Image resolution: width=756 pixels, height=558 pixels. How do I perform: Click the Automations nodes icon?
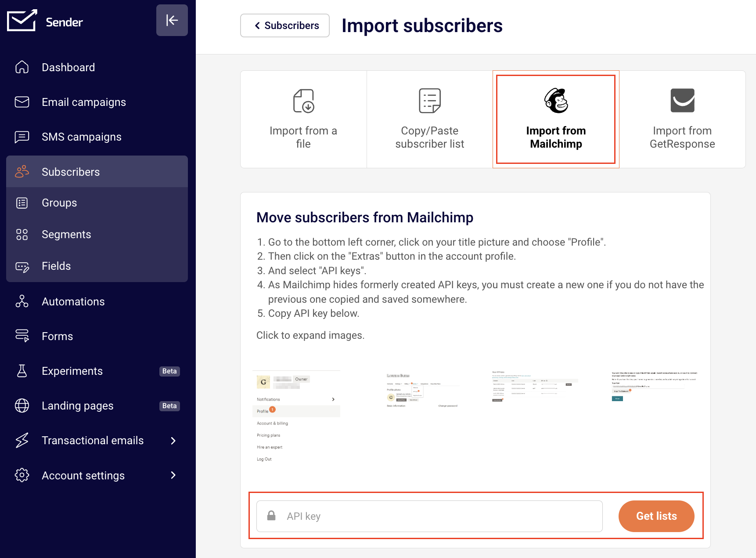[x=22, y=301]
